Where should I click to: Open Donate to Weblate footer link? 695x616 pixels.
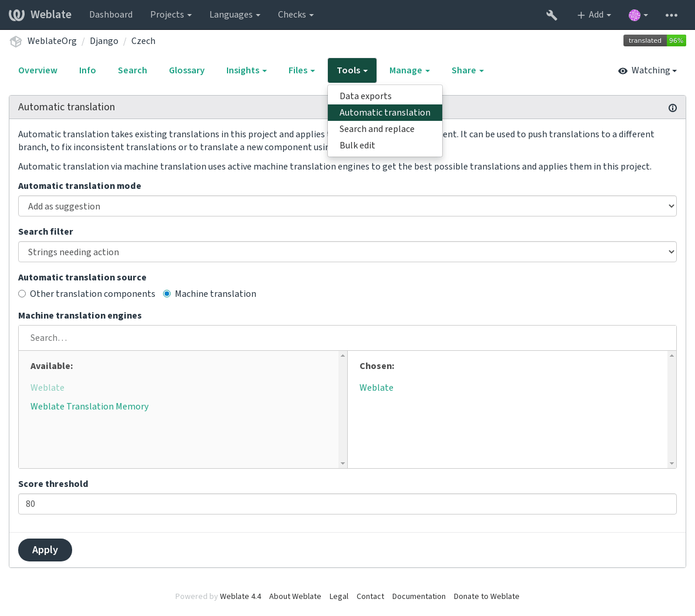click(x=486, y=597)
